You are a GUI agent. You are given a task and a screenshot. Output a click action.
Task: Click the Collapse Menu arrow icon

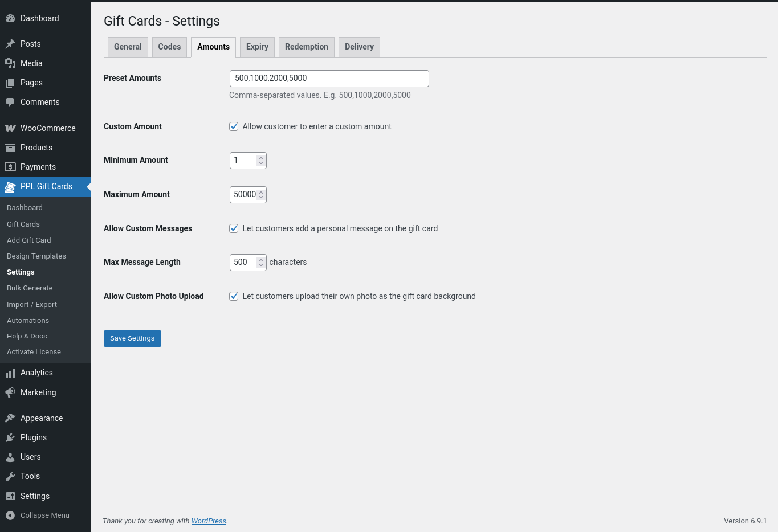(10, 515)
